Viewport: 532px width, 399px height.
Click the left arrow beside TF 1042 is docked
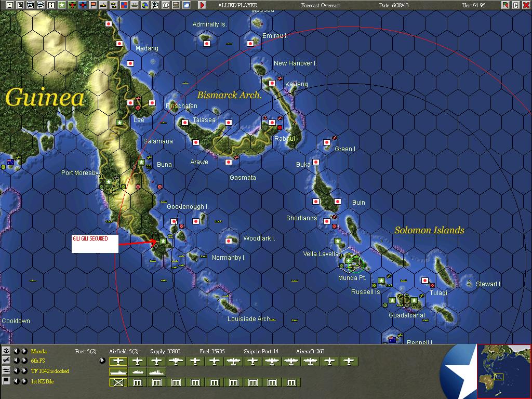point(16,371)
